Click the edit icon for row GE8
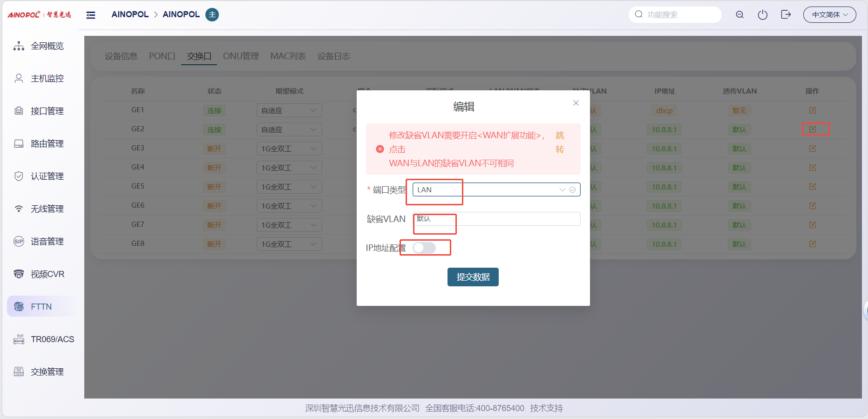868x419 pixels. tap(813, 244)
